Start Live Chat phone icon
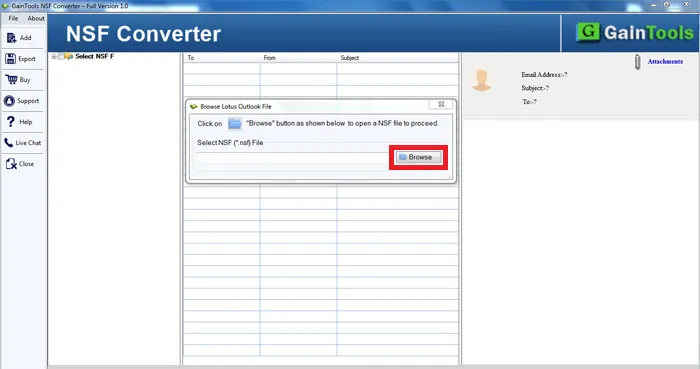The width and height of the screenshot is (700, 369). pos(9,143)
